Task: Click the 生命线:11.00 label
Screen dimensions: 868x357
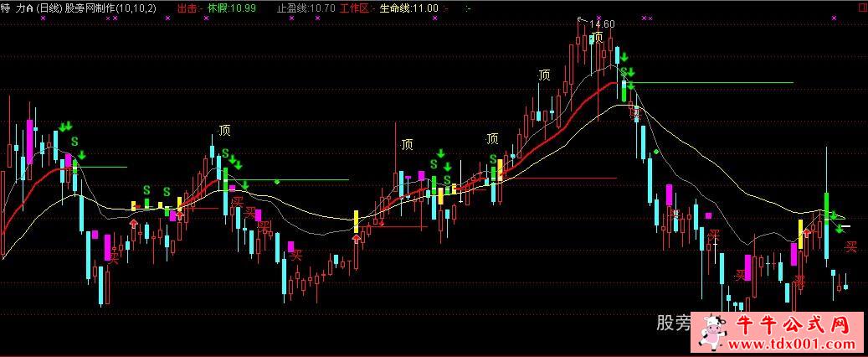Action: (x=408, y=8)
